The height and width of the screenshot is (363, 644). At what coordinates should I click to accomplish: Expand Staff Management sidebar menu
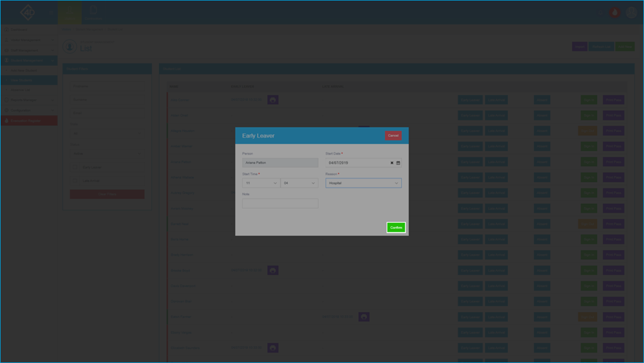(x=29, y=50)
